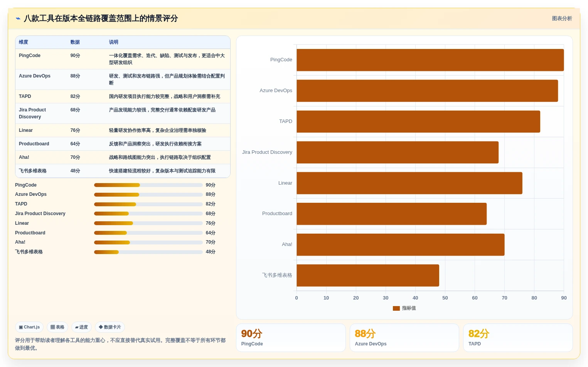
Task: Click Productboard table row name
Action: pyautogui.click(x=34, y=144)
